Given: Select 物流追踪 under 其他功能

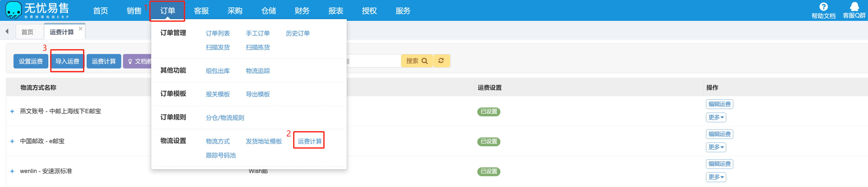Looking at the screenshot, I should coord(258,71).
